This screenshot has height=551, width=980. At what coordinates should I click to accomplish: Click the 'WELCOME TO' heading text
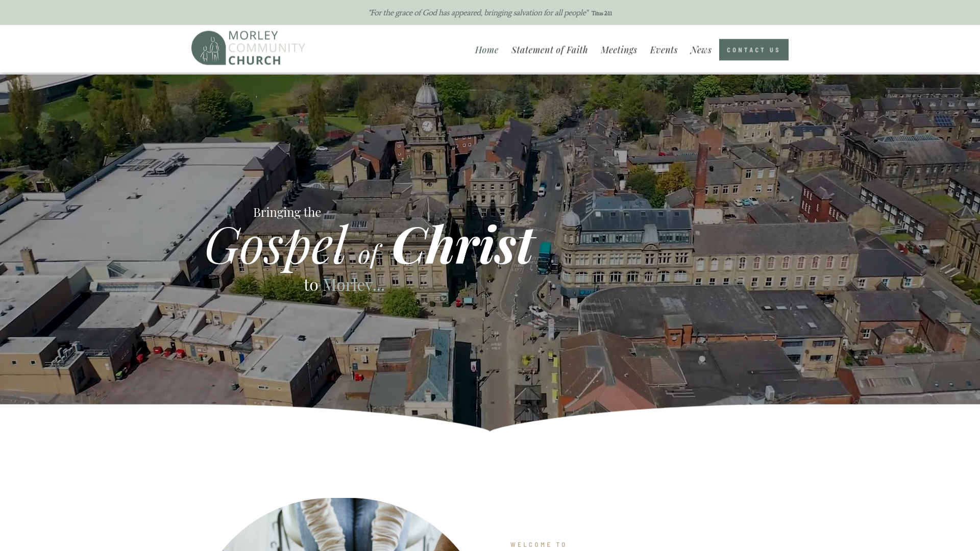pyautogui.click(x=538, y=544)
